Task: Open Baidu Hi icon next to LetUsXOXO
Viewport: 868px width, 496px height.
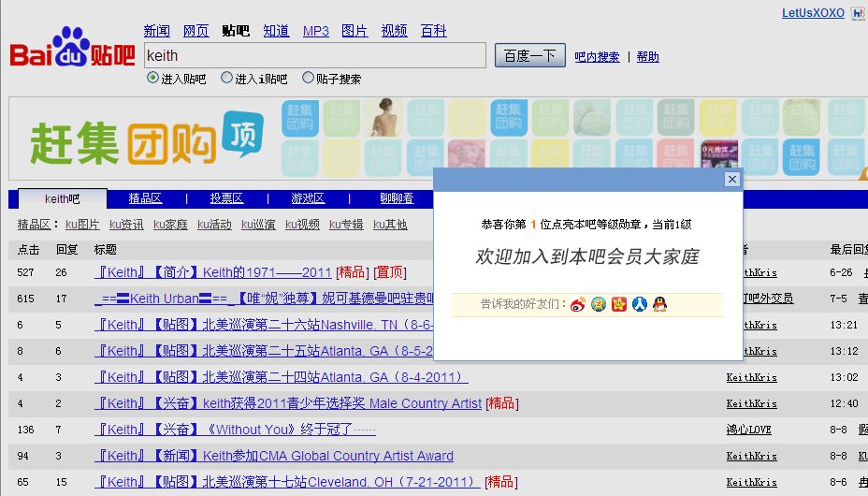Action: 858,13
